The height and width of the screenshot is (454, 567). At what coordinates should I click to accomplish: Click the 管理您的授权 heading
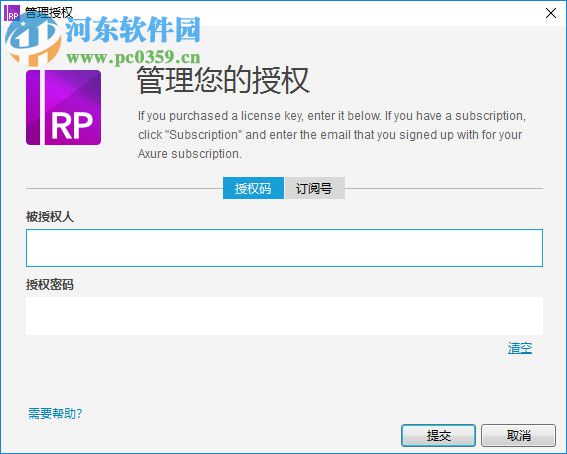coord(223,80)
